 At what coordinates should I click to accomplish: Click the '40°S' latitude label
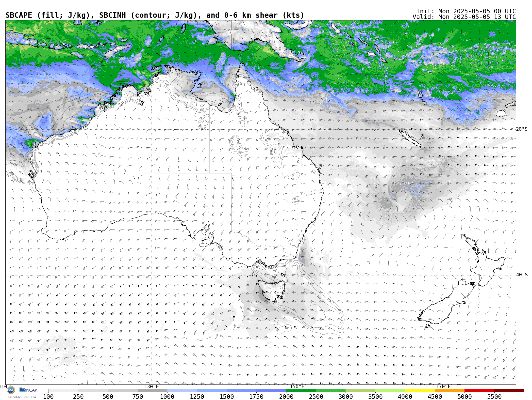(x=522, y=275)
